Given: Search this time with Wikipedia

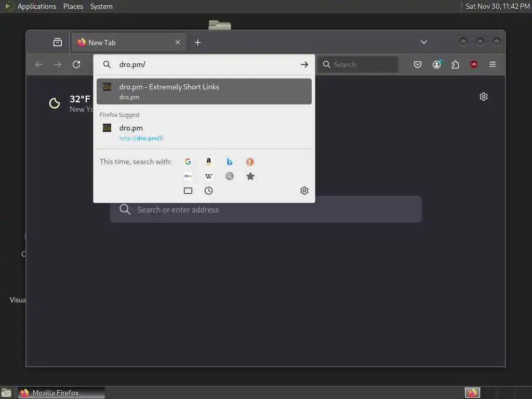Looking at the screenshot, I should pyautogui.click(x=209, y=176).
